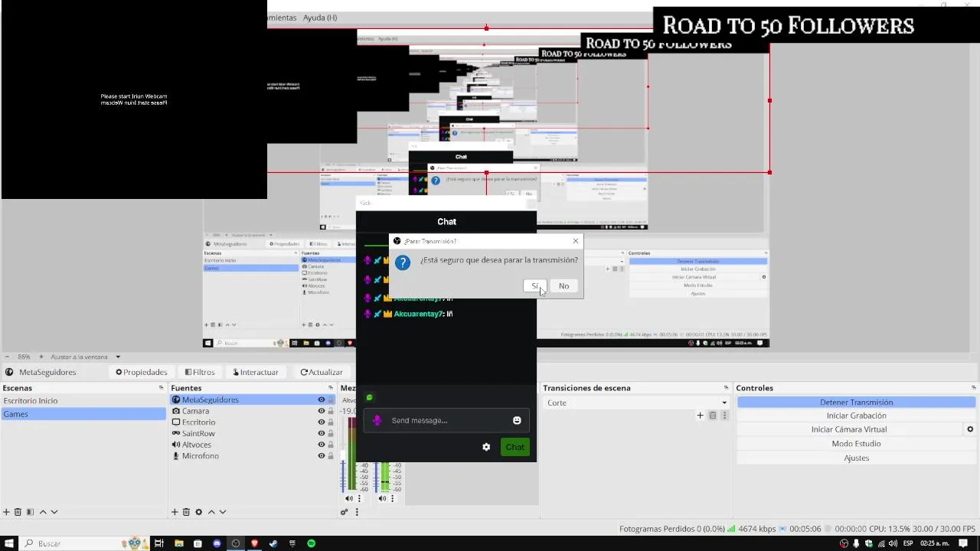Toggle visibility of Microfono source
Viewport: 980px width, 551px height.
322,455
